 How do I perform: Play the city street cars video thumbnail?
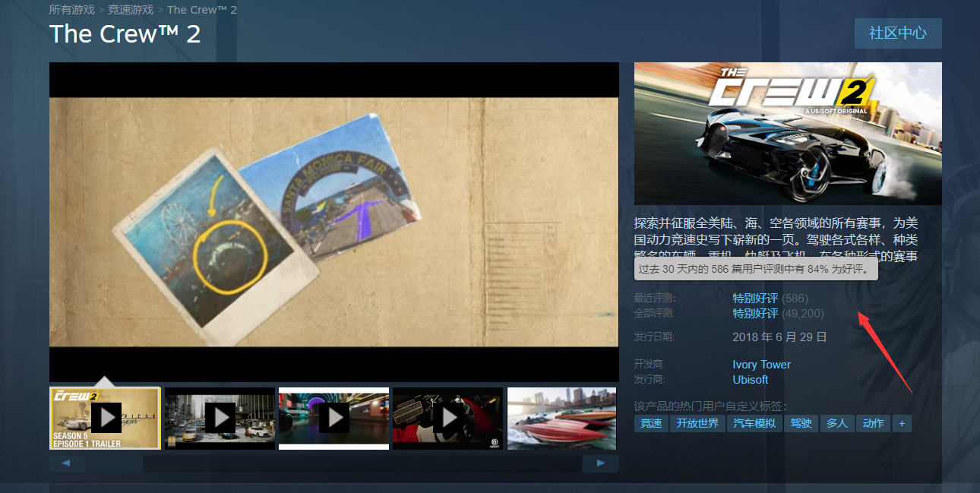point(220,418)
